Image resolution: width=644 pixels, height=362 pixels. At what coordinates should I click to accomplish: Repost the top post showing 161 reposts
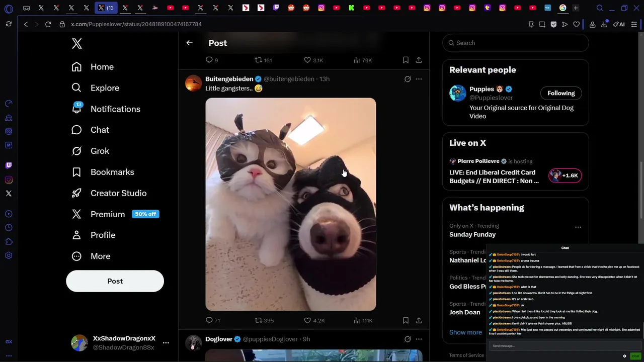pos(263,60)
